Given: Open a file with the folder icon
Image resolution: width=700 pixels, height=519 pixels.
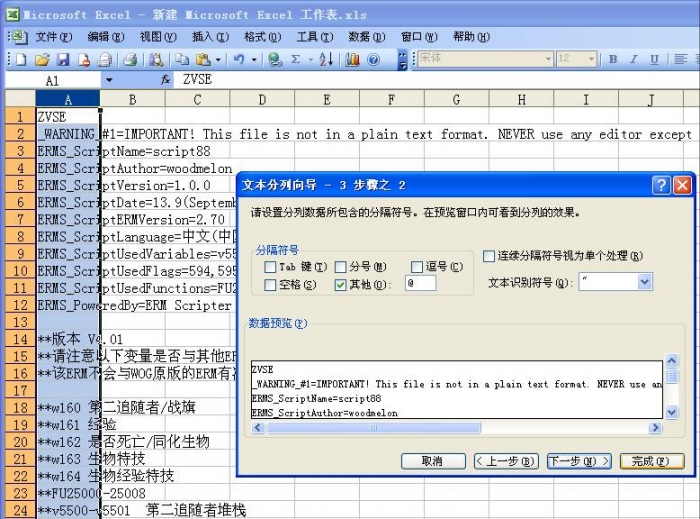Looking at the screenshot, I should coord(42,59).
